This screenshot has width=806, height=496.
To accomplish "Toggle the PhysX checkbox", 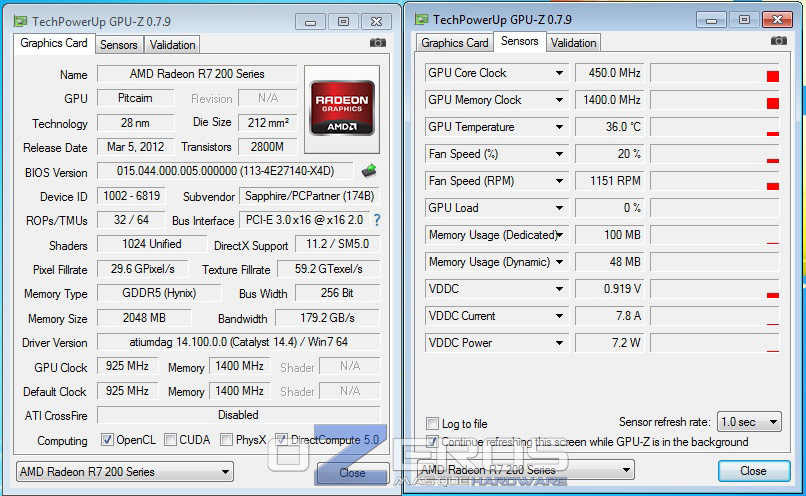I will [226, 439].
